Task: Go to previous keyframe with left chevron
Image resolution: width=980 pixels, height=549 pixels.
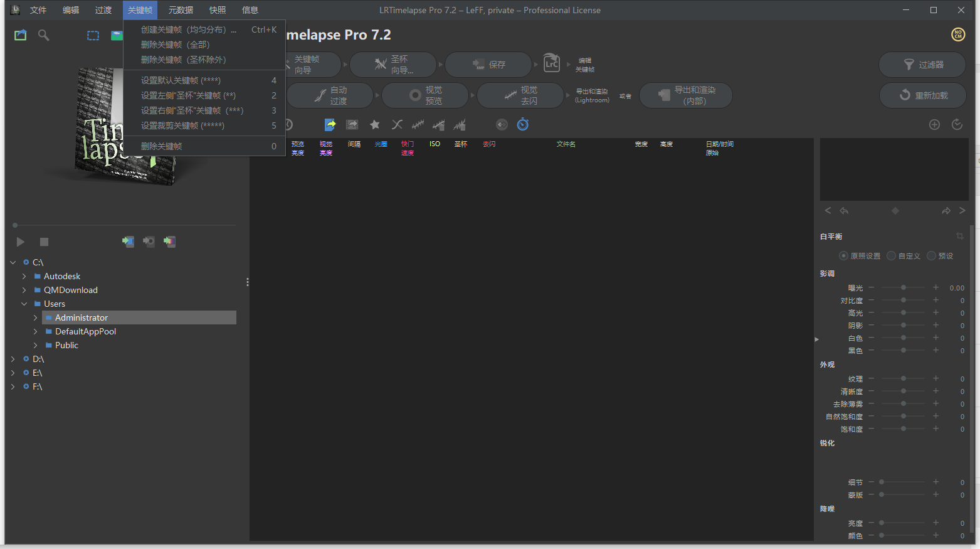Action: pos(828,211)
